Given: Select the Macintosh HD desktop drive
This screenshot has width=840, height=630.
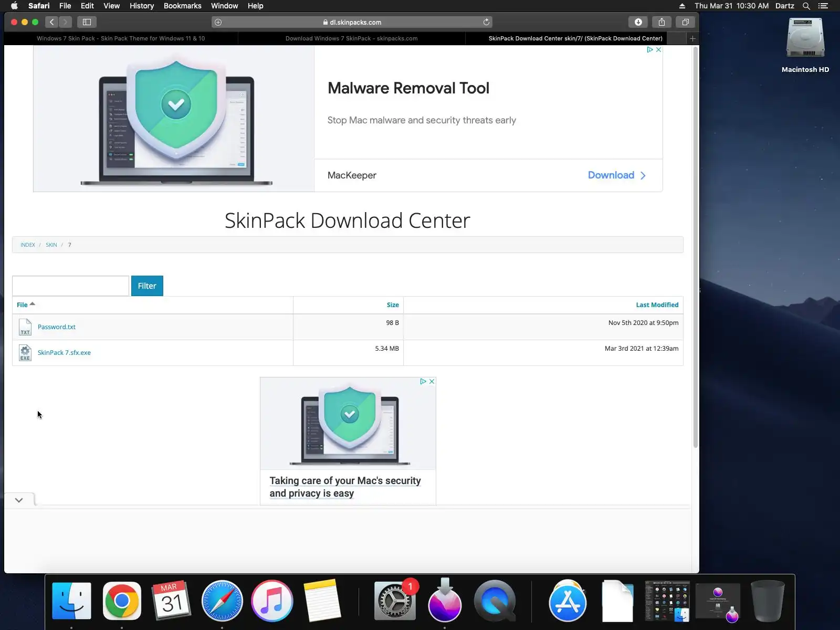Looking at the screenshot, I should (805, 45).
